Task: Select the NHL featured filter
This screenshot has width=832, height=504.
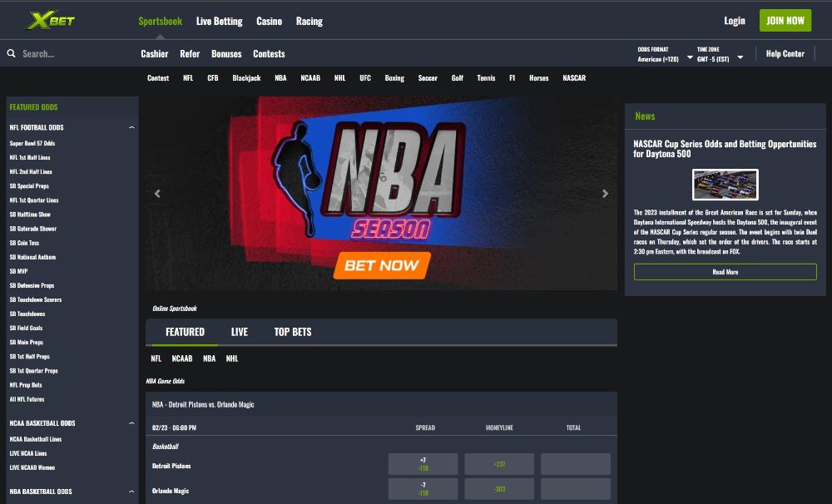Action: [232, 358]
